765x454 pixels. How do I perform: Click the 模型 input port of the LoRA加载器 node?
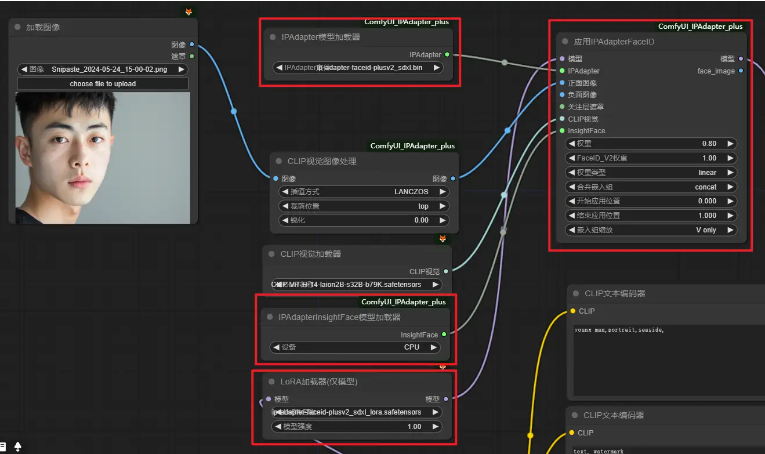[268, 399]
